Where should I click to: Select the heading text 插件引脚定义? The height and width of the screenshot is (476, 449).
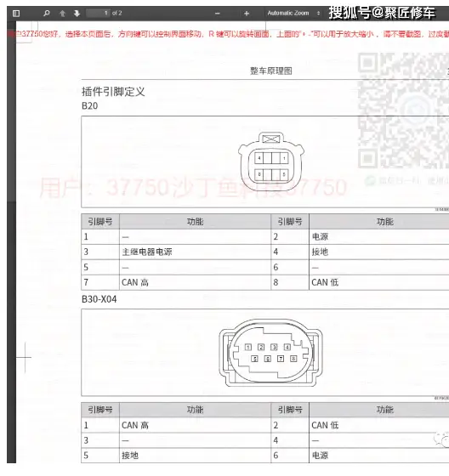pos(113,92)
